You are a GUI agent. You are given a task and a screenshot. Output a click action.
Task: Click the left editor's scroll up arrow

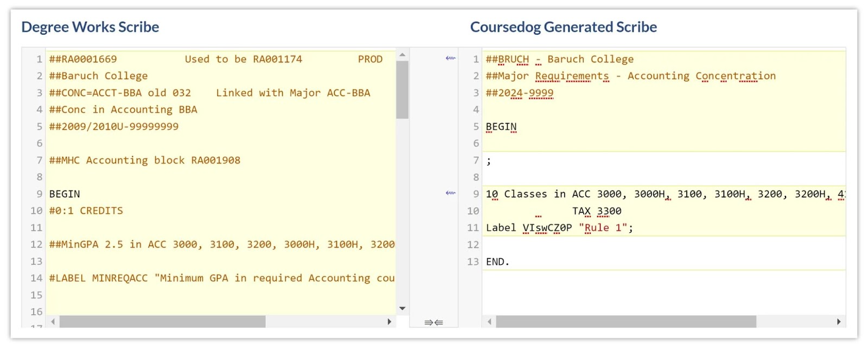click(x=402, y=55)
